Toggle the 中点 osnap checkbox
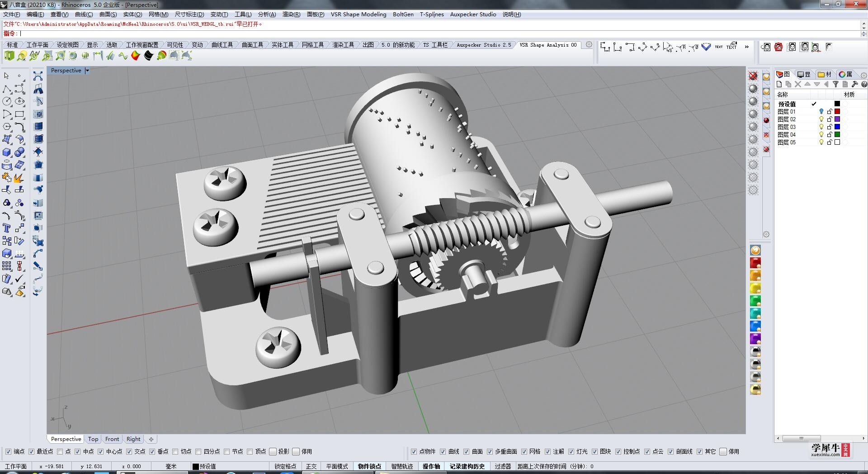Image resolution: width=868 pixels, height=474 pixels. click(x=78, y=451)
